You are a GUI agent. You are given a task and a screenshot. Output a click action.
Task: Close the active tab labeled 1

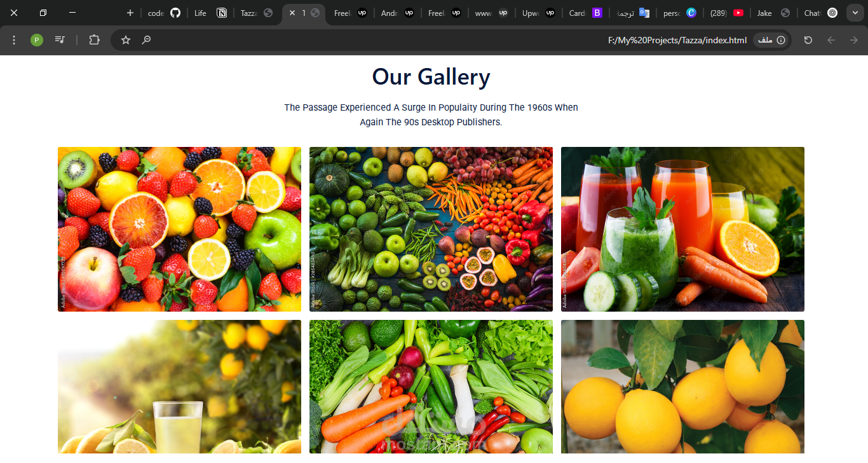coord(292,13)
